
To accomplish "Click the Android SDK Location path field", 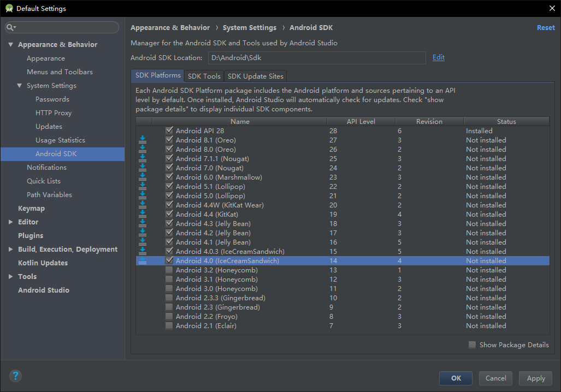I will 317,57.
